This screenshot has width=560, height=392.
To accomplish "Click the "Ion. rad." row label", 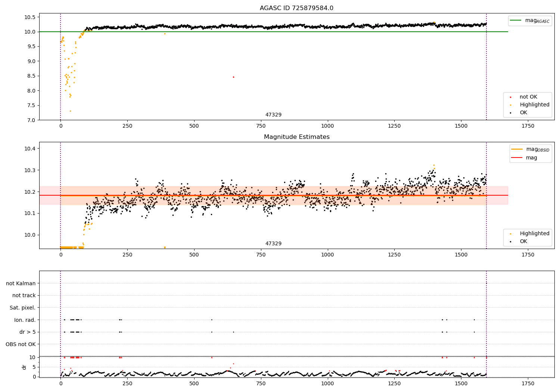I will tap(25, 320).
